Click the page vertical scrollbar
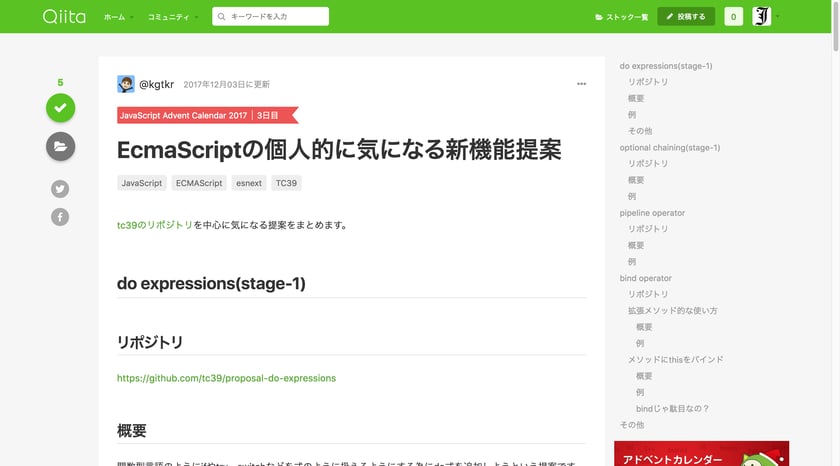 [835, 26]
